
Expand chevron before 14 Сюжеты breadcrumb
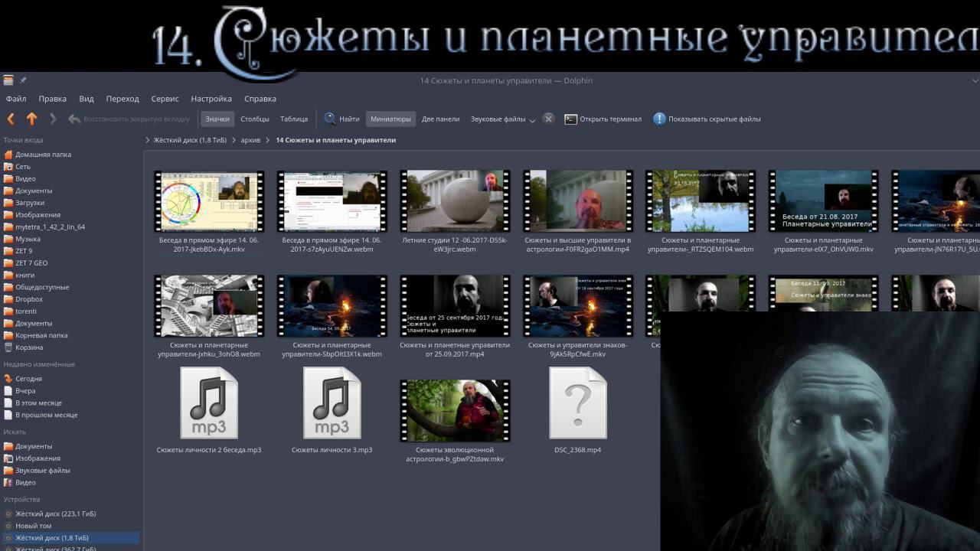[269, 140]
